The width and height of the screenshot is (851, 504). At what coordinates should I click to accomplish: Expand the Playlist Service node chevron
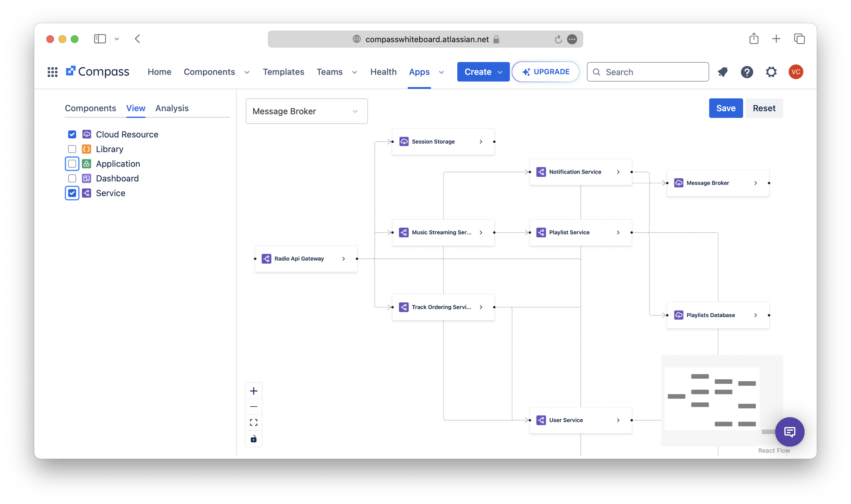coord(618,233)
